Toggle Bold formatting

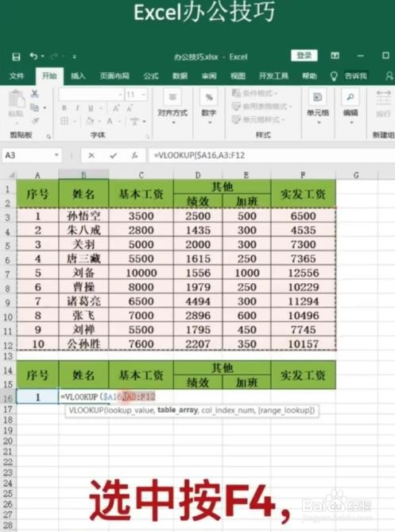[x=64, y=108]
